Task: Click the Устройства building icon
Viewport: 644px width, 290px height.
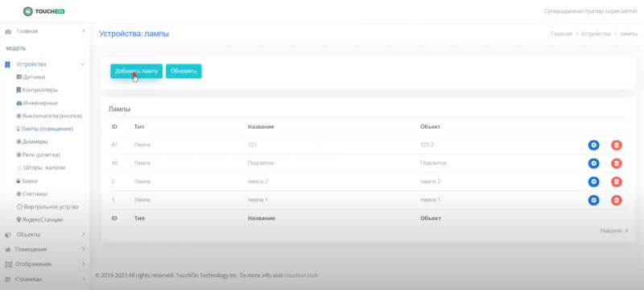Action: point(7,64)
